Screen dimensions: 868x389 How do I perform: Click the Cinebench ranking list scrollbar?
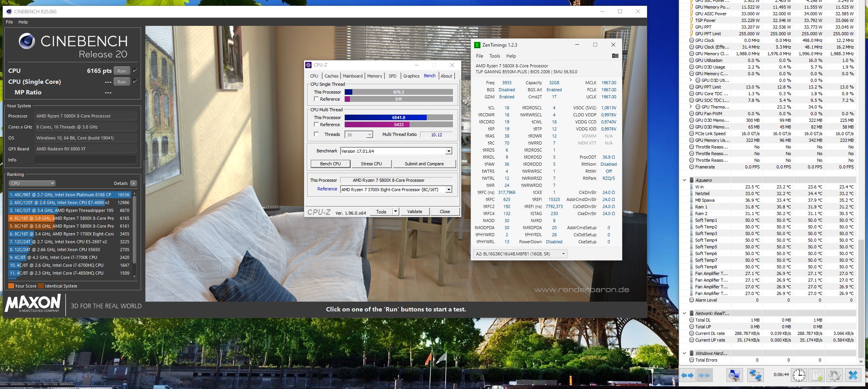[x=134, y=234]
